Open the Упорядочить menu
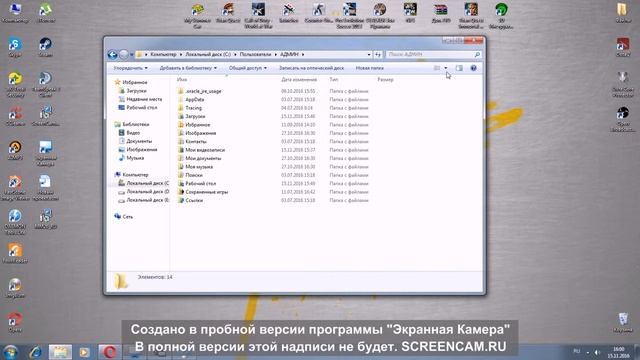This screenshot has width=640, height=360. 130,68
